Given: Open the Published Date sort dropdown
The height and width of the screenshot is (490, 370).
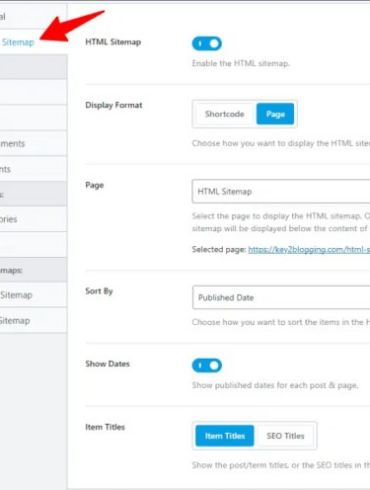Looking at the screenshot, I should 281,297.
